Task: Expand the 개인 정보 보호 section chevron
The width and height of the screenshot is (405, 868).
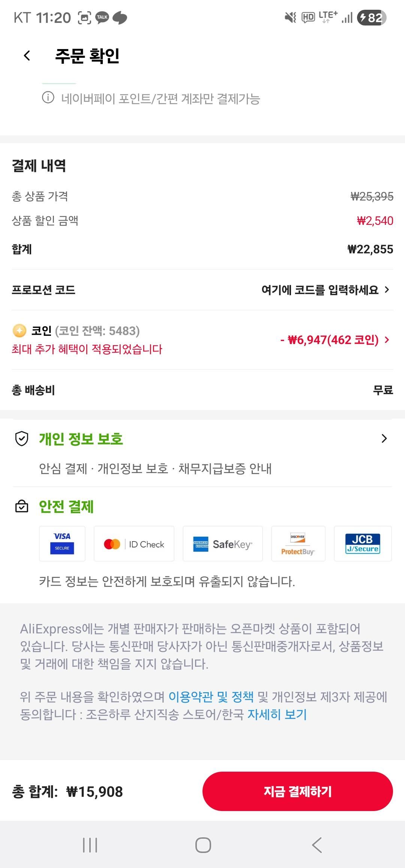Action: tap(384, 438)
